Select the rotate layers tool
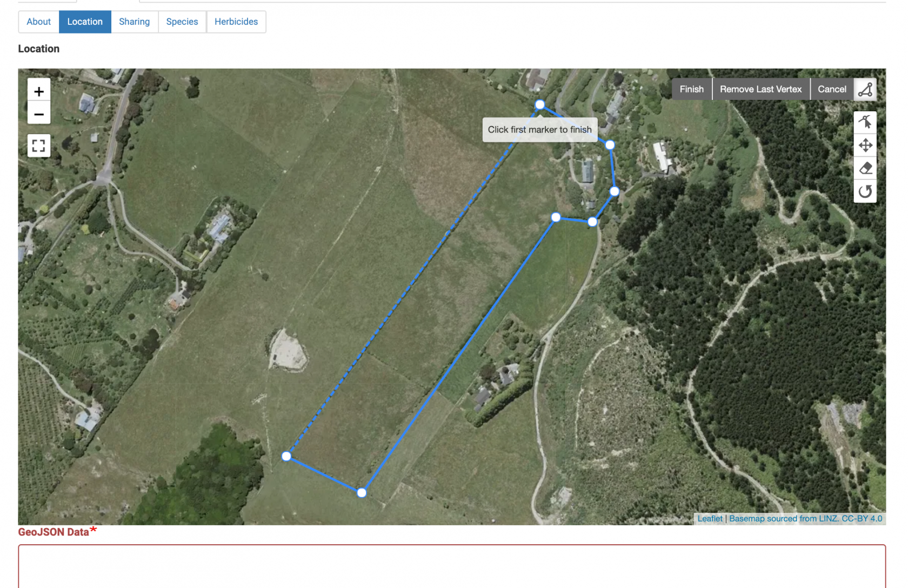908x588 pixels. point(865,191)
